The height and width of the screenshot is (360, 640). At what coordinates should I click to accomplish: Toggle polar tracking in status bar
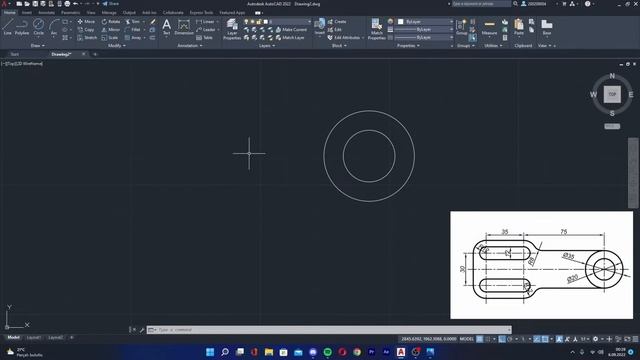[510, 339]
